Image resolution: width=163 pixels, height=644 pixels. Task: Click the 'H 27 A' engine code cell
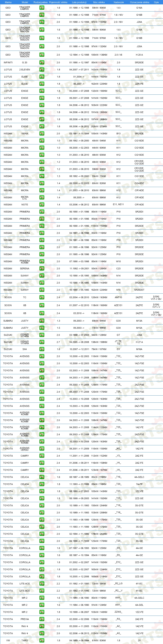coord(139,342)
